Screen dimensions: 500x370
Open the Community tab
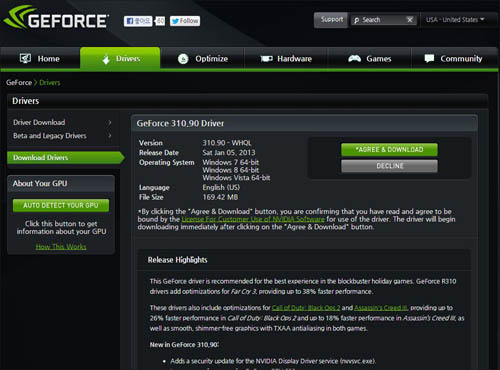pyautogui.click(x=455, y=59)
